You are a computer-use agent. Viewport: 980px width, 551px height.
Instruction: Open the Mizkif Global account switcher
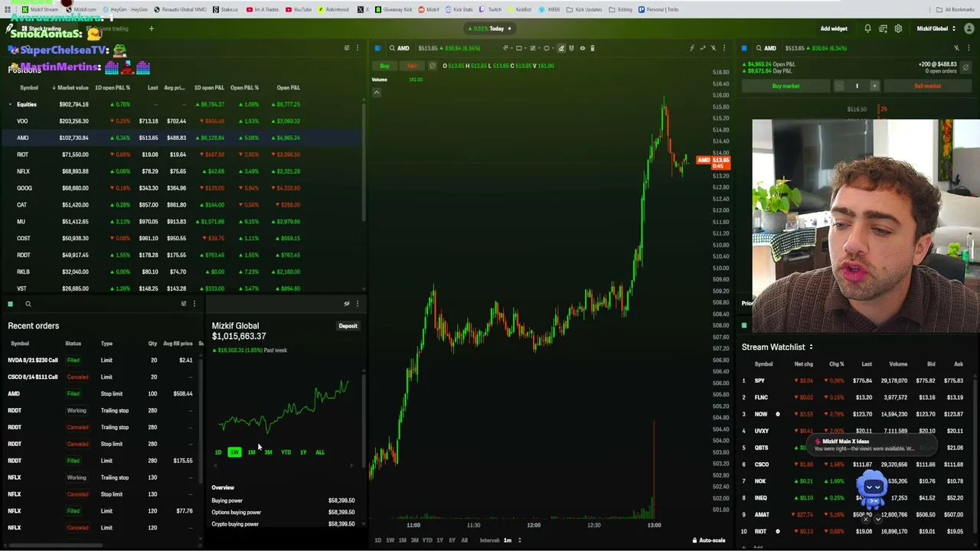click(936, 29)
